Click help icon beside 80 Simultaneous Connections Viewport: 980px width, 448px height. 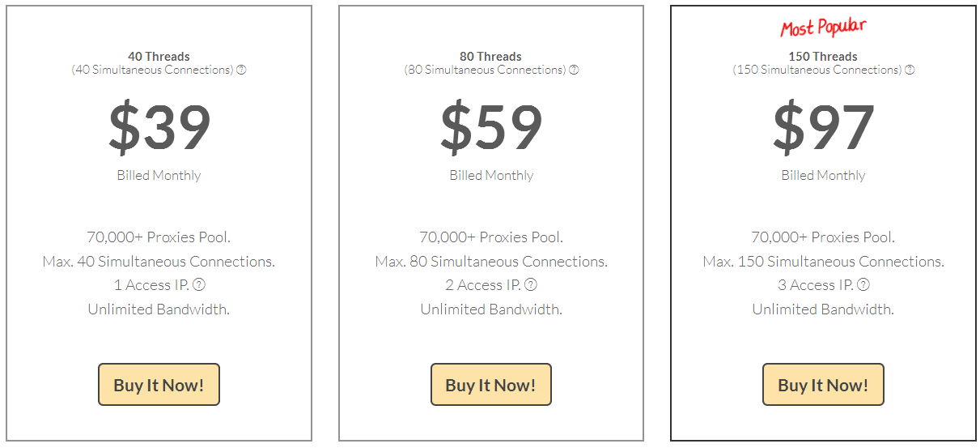[x=574, y=70]
